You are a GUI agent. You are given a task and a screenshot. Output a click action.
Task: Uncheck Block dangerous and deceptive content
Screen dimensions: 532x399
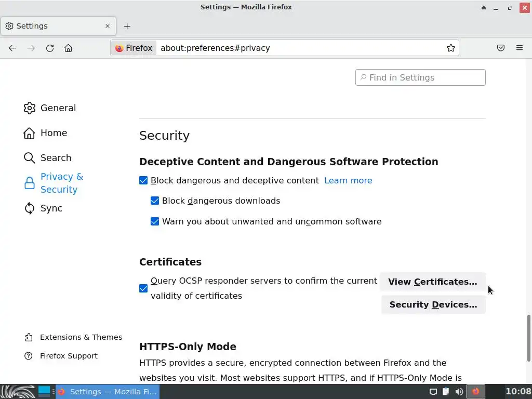144,180
